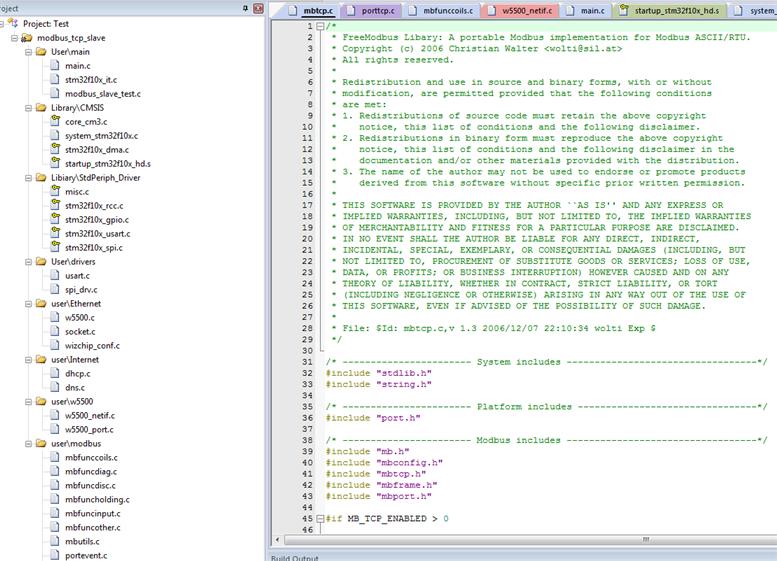777x561 pixels.
Task: Collapse the Library\CMSIS group
Action: [x=26, y=107]
